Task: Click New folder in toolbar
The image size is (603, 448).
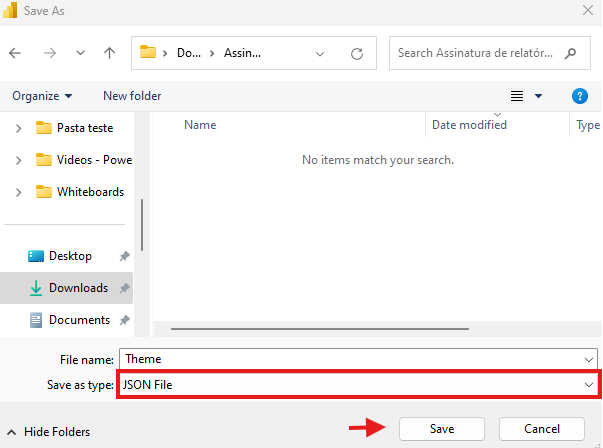Action: (132, 96)
